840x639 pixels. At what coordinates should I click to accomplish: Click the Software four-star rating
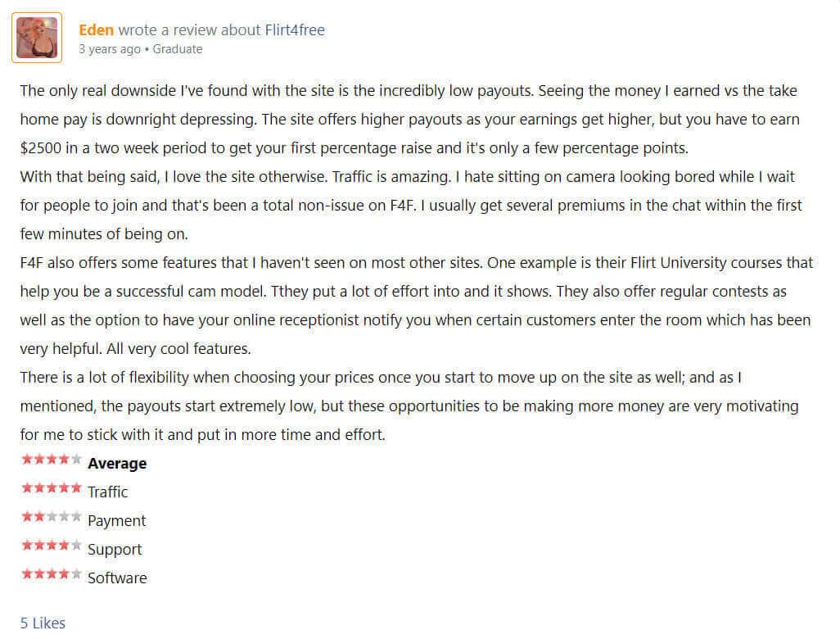(52, 574)
